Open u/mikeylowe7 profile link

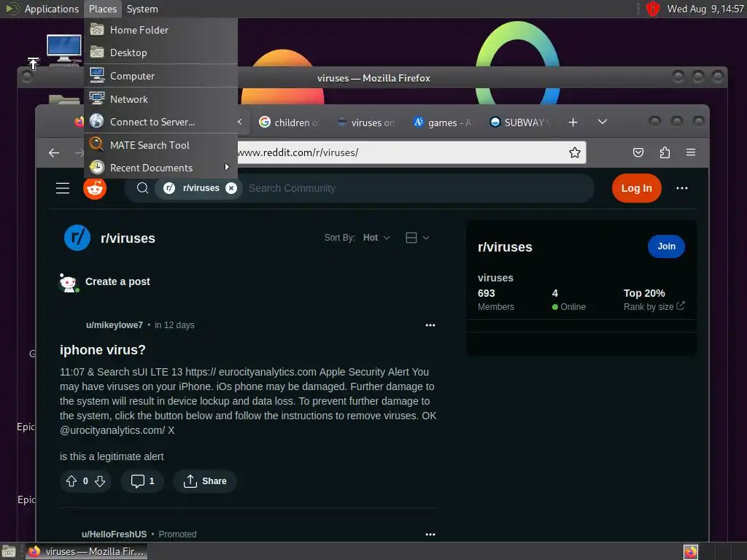click(x=115, y=325)
